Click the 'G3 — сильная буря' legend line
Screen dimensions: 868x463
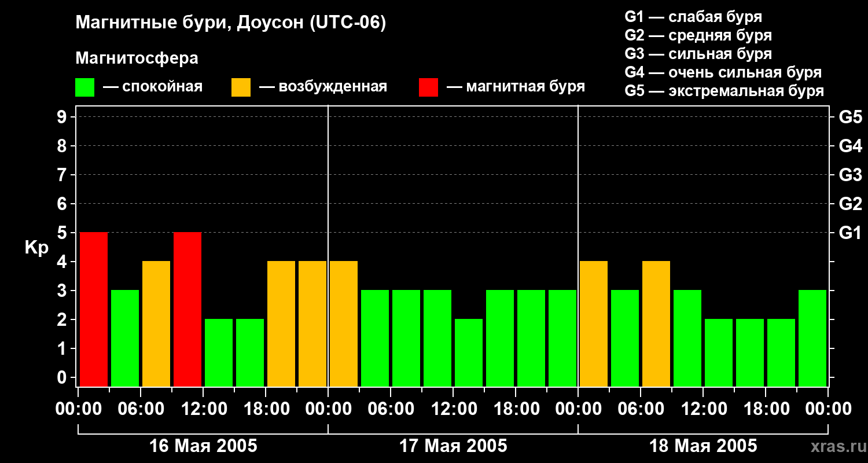click(698, 54)
